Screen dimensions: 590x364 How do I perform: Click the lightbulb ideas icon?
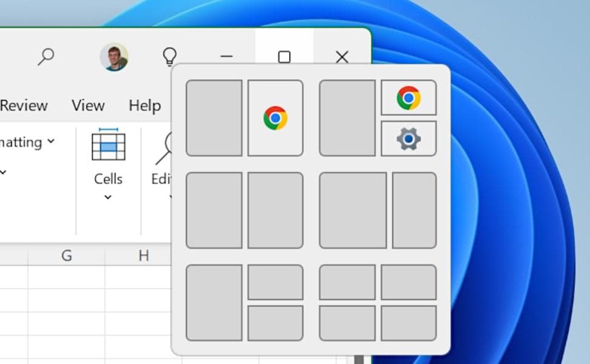(x=170, y=57)
